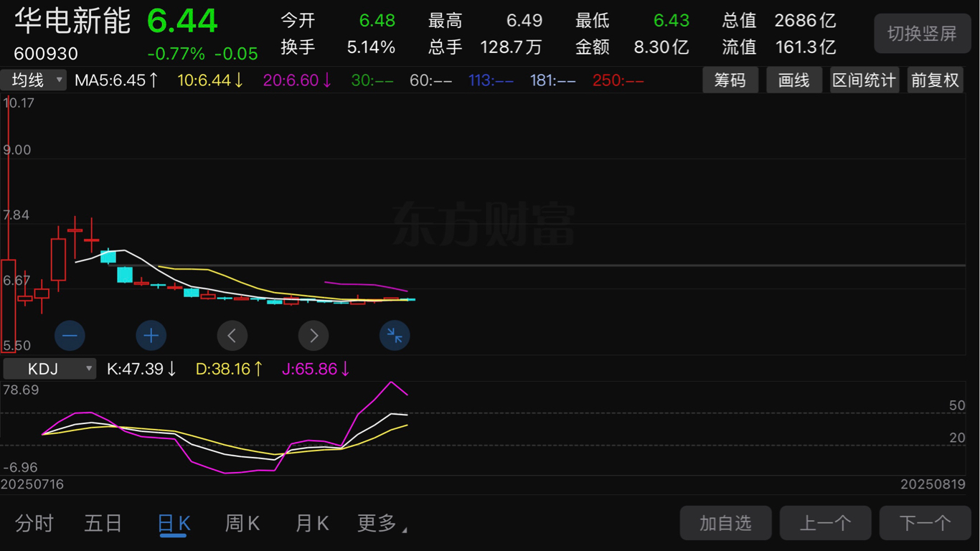Click the 总手 128.7万 volume
The image size is (980, 551).
pos(485,47)
